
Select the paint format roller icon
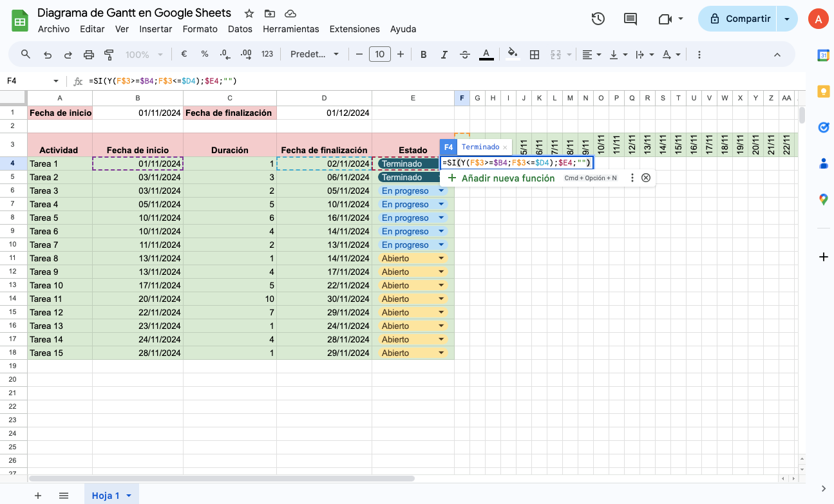coord(109,55)
